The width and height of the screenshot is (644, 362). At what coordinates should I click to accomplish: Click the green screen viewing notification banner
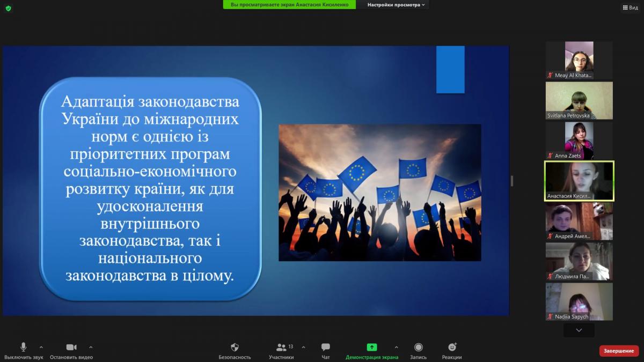tap(289, 4)
